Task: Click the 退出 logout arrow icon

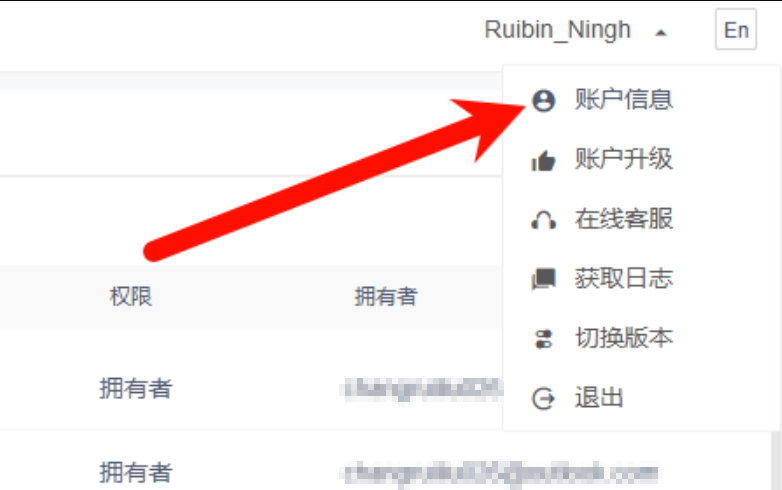Action: coord(544,399)
